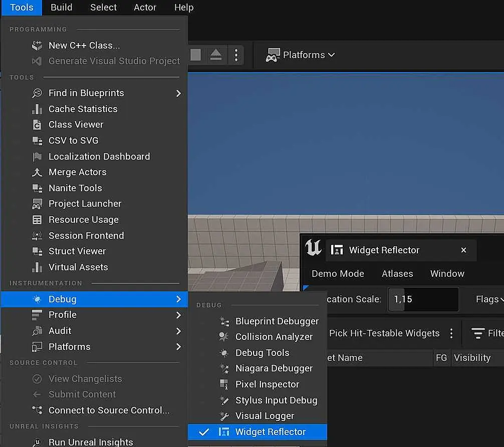Click the Find in Blueprints icon
The height and width of the screenshot is (447, 504).
coord(37,93)
